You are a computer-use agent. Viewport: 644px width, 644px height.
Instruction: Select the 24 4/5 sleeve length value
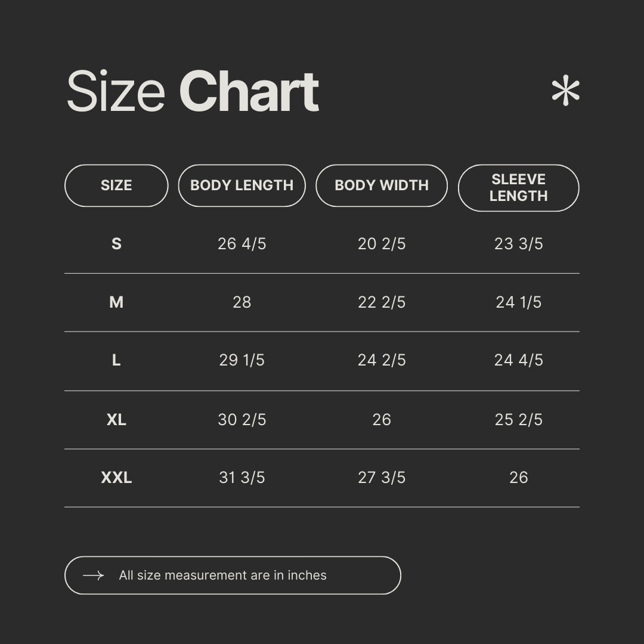pyautogui.click(x=518, y=360)
